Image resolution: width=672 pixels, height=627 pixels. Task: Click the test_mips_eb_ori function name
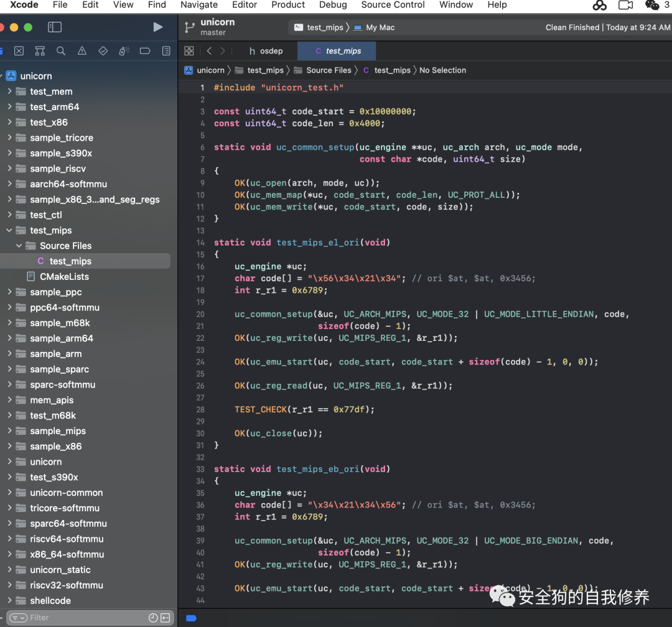pos(318,469)
